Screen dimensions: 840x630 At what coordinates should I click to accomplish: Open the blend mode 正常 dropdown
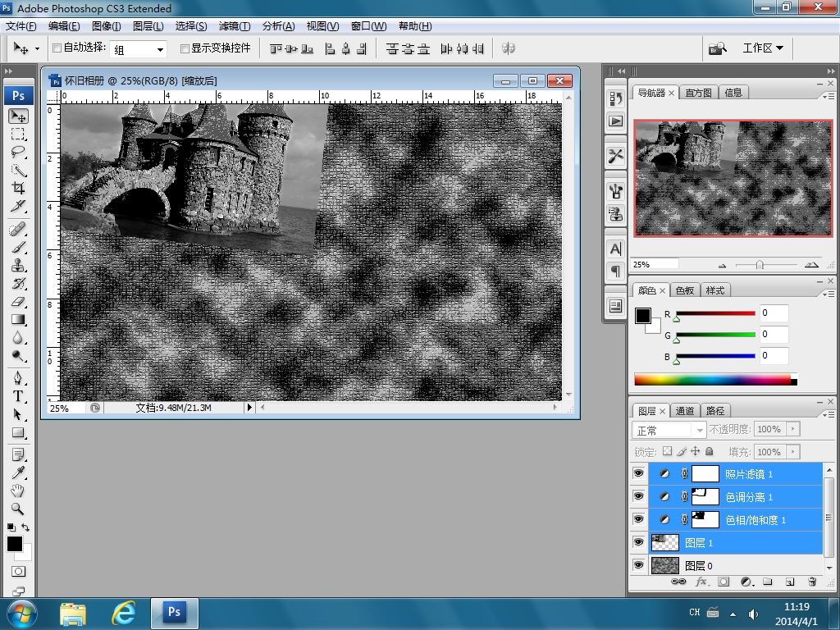pyautogui.click(x=669, y=430)
